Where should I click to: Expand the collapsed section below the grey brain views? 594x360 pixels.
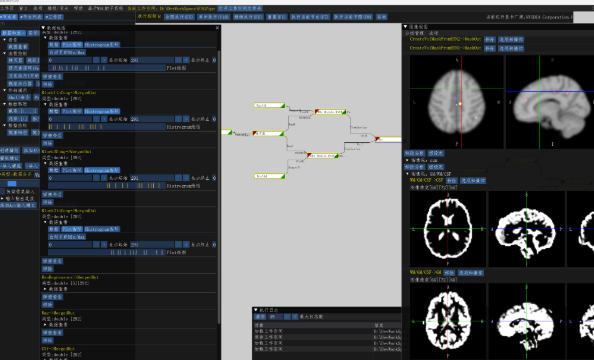click(x=408, y=160)
